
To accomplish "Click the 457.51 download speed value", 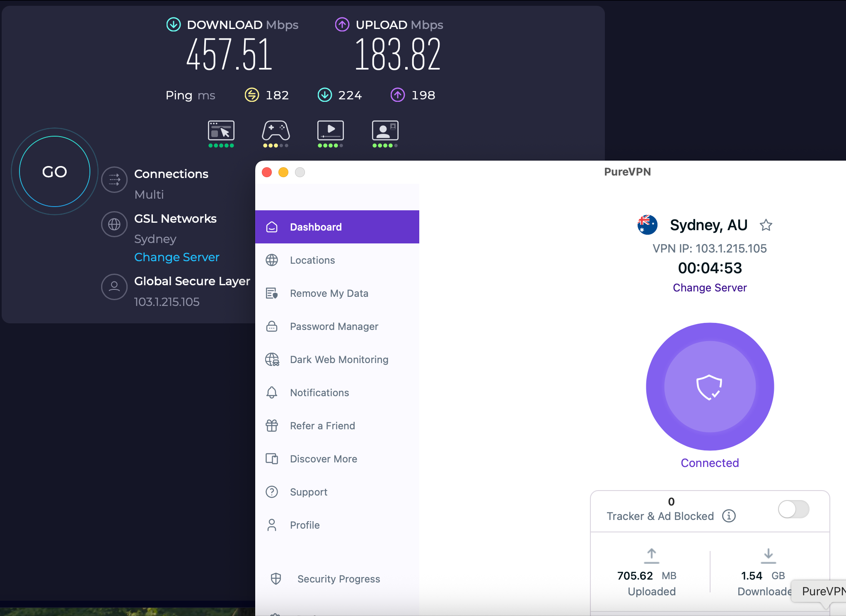I will [229, 54].
